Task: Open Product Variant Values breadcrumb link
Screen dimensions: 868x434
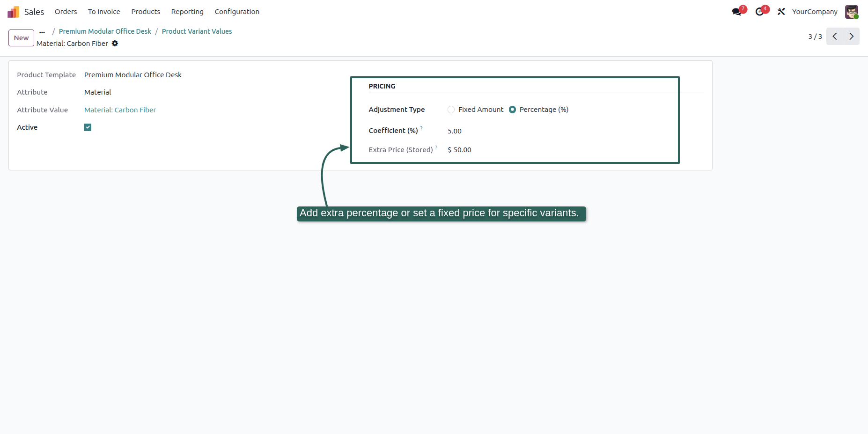Action: (x=197, y=31)
